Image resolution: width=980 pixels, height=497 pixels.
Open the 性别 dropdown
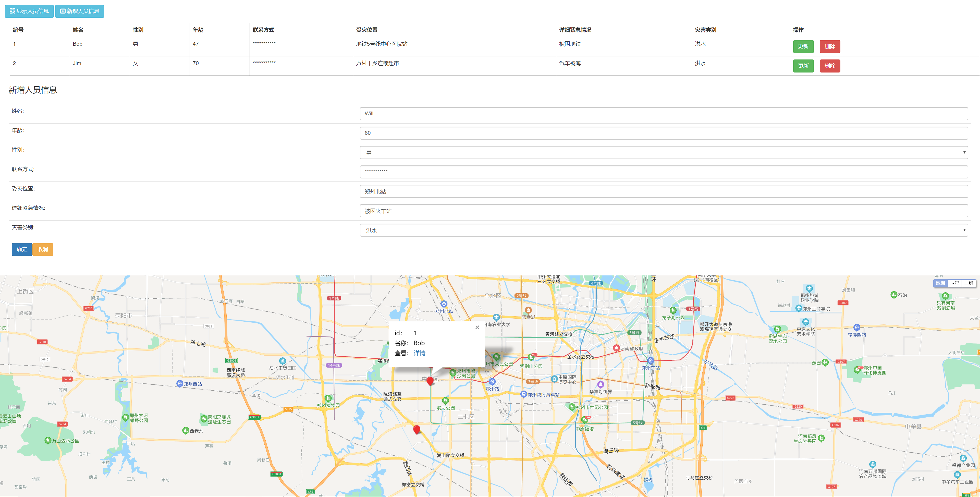[x=664, y=153]
